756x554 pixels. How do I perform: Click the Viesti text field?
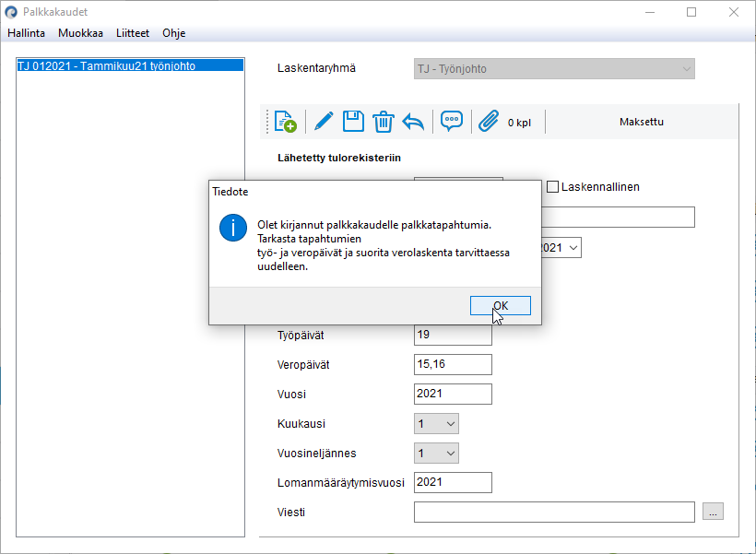tap(554, 512)
